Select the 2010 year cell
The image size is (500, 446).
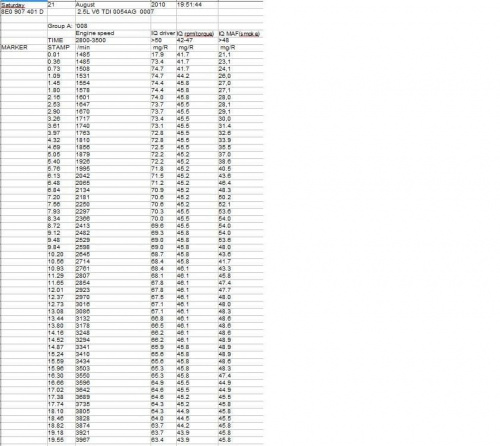(163, 5)
